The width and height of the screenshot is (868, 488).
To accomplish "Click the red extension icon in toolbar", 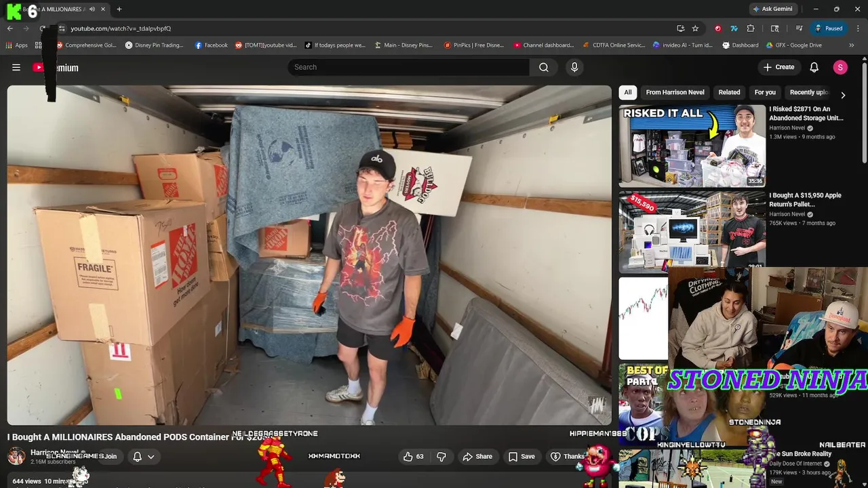I will tap(717, 28).
